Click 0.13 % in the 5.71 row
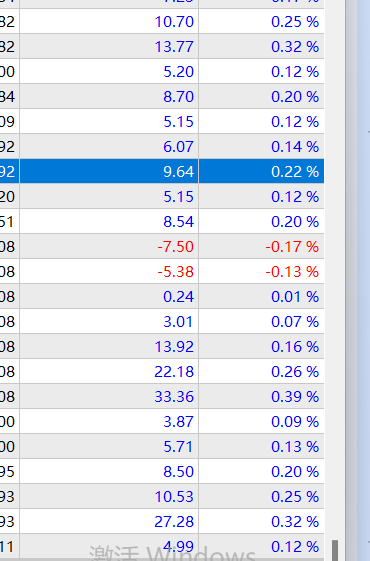 click(295, 447)
